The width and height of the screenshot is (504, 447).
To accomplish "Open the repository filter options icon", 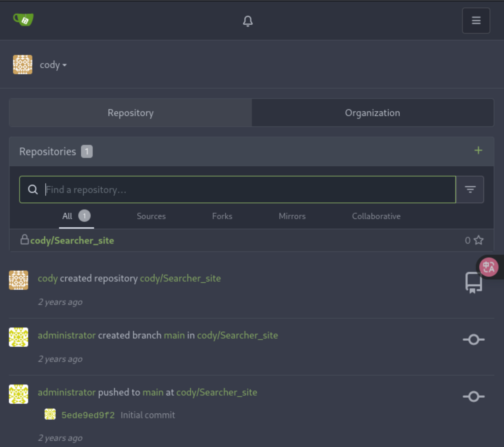I will click(x=470, y=190).
